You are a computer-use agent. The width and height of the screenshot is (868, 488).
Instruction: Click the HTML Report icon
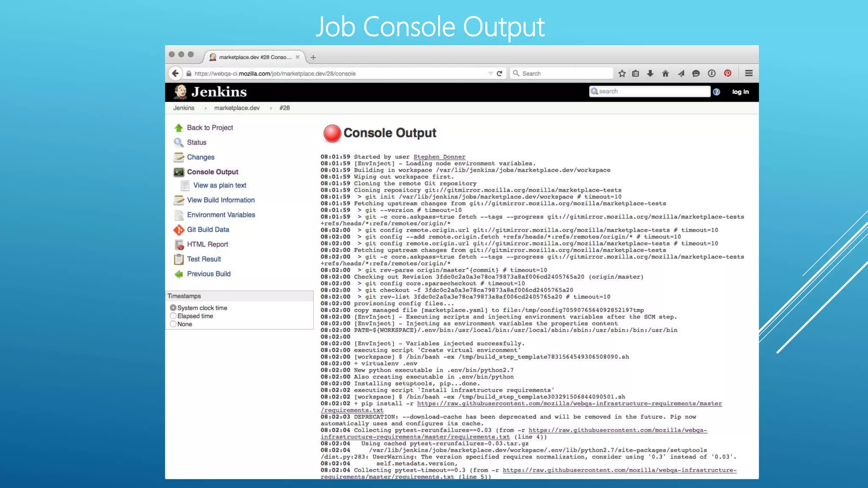point(179,245)
